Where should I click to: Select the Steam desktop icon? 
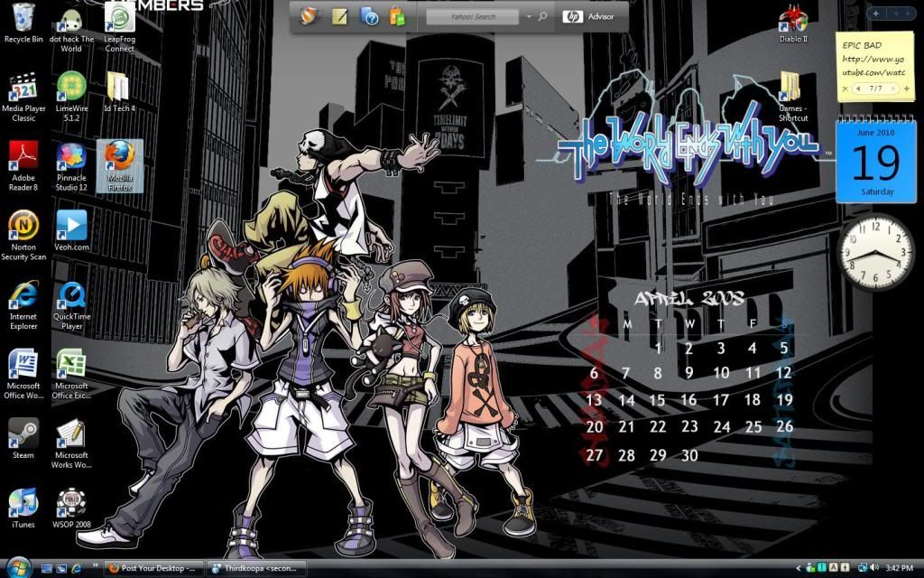[x=23, y=439]
